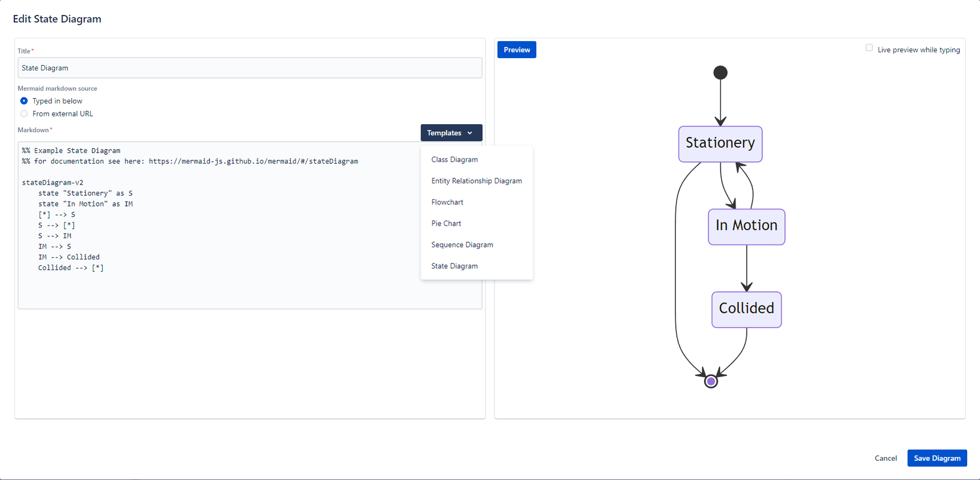This screenshot has height=480, width=980.
Task: Click inside the Markdown code editor
Action: [250, 225]
